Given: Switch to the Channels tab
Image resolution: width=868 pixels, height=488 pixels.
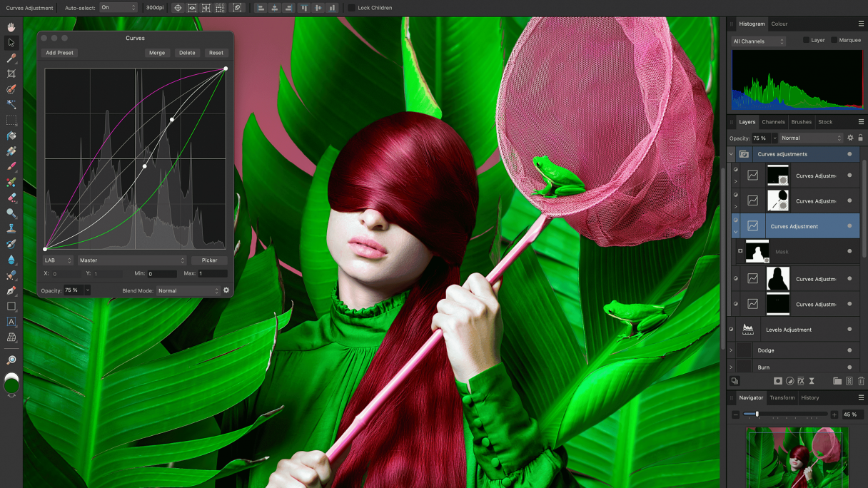Looking at the screenshot, I should pos(773,122).
